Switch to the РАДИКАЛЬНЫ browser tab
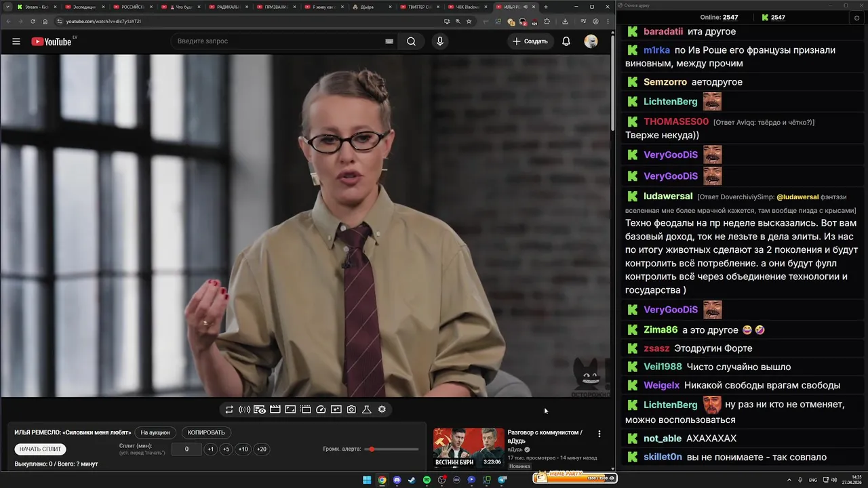The width and height of the screenshot is (868, 488). coord(229,7)
